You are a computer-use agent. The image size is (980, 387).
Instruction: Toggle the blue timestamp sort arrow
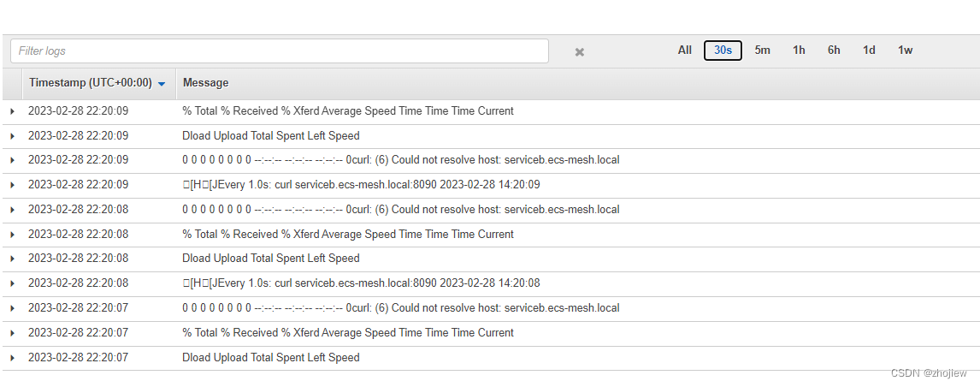tap(162, 84)
